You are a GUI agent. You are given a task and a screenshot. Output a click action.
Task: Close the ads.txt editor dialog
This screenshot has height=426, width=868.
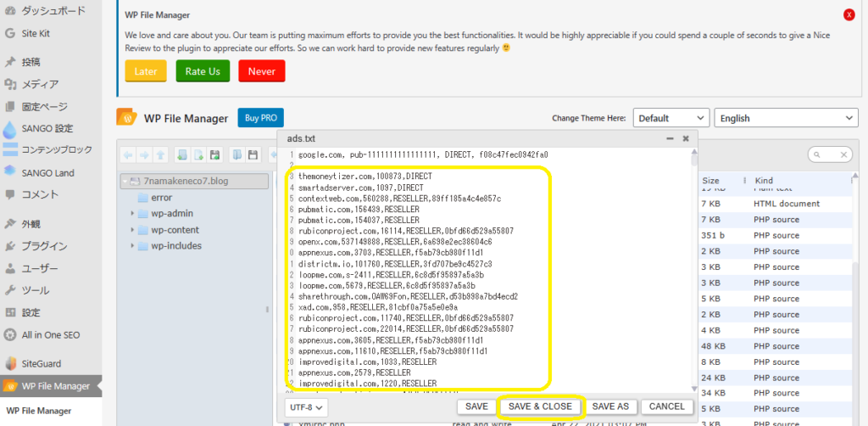(x=685, y=138)
